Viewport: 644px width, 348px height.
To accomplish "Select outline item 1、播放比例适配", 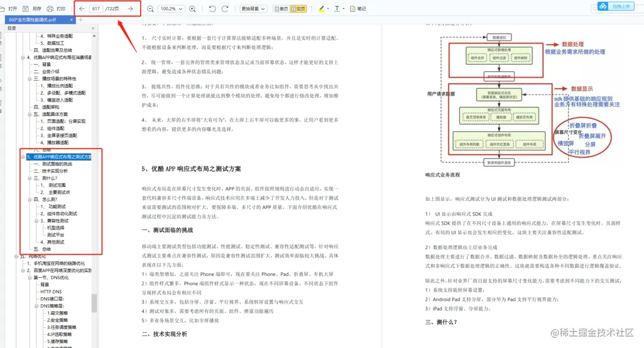I will (x=57, y=86).
